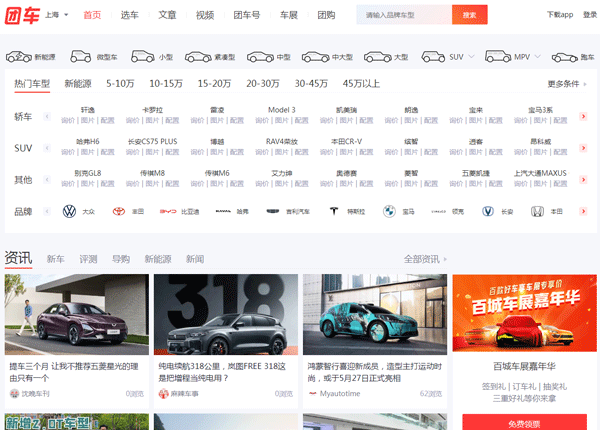Open 团车号 navigation item

[x=247, y=15]
